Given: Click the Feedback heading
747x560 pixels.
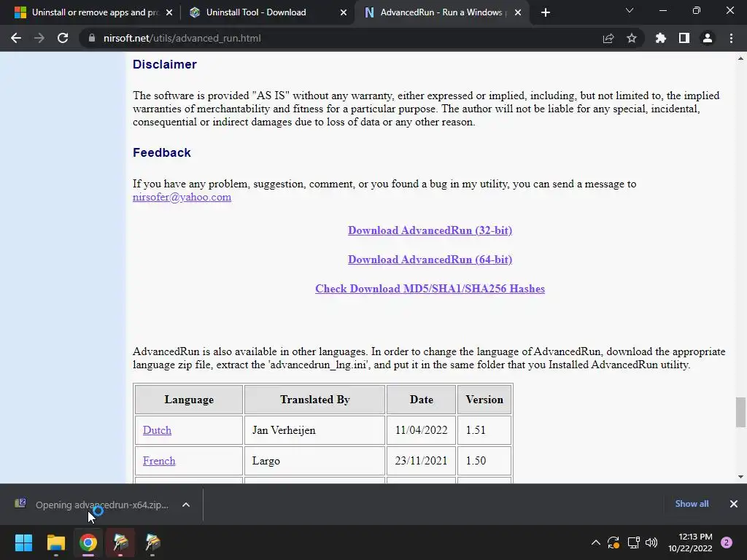Looking at the screenshot, I should tap(161, 152).
